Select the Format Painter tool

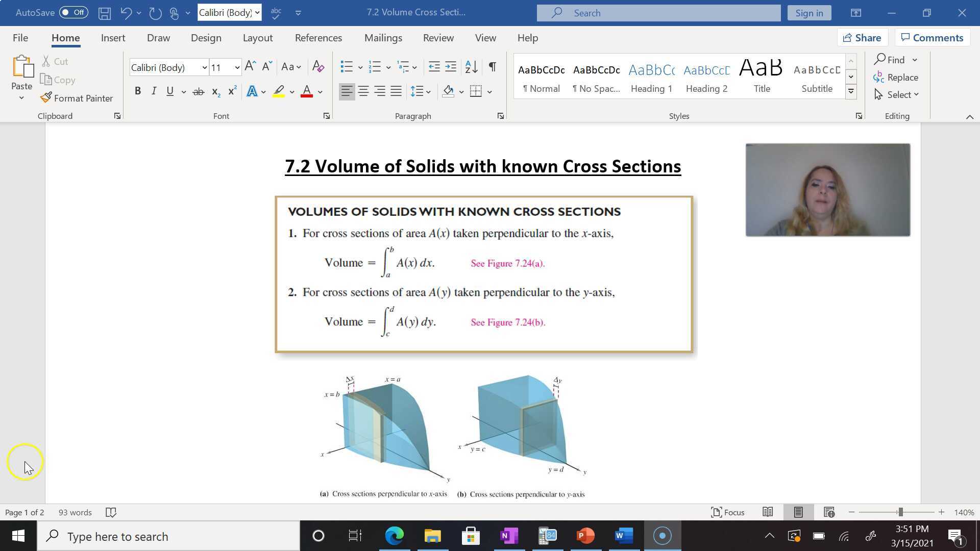pos(77,98)
